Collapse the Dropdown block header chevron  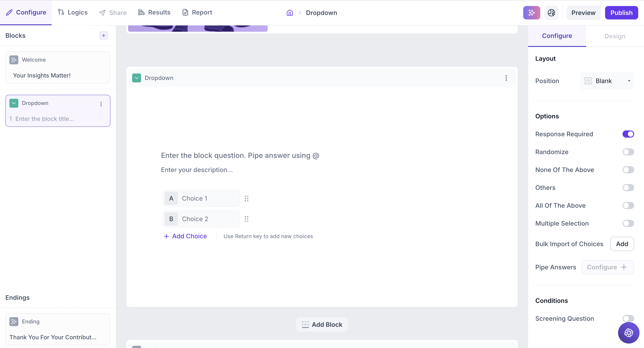(136, 78)
